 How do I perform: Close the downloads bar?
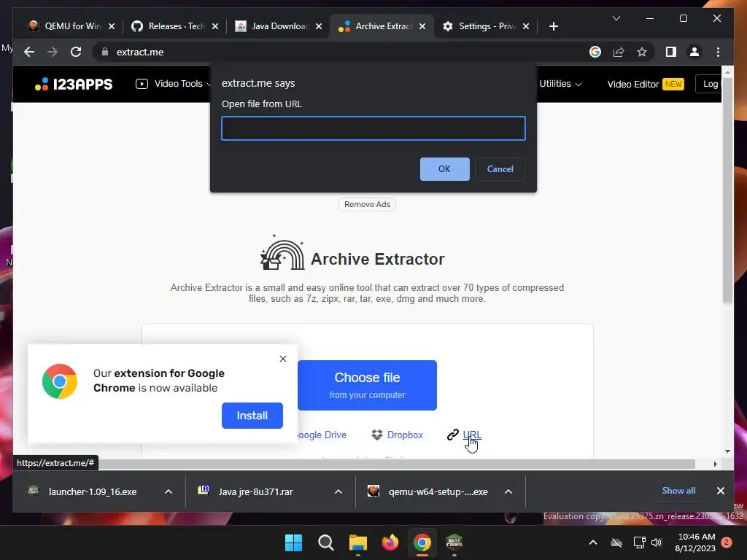point(720,491)
